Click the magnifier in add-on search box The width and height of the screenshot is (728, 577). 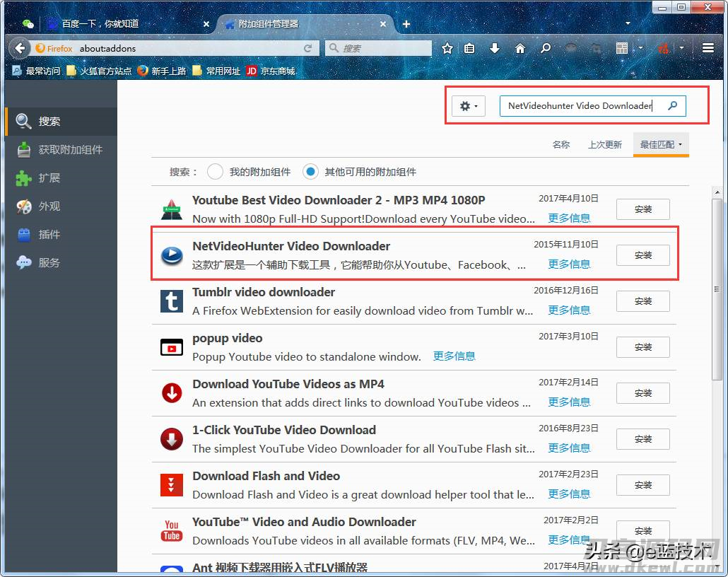pos(672,105)
